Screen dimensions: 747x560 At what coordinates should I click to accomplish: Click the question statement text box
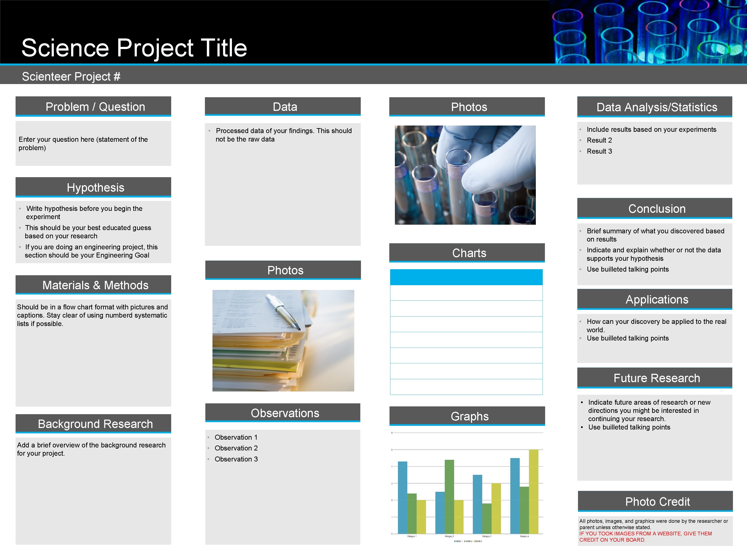click(83, 143)
